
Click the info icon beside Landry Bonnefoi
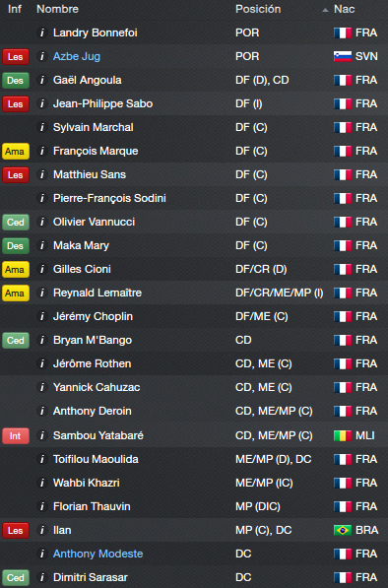click(x=42, y=33)
